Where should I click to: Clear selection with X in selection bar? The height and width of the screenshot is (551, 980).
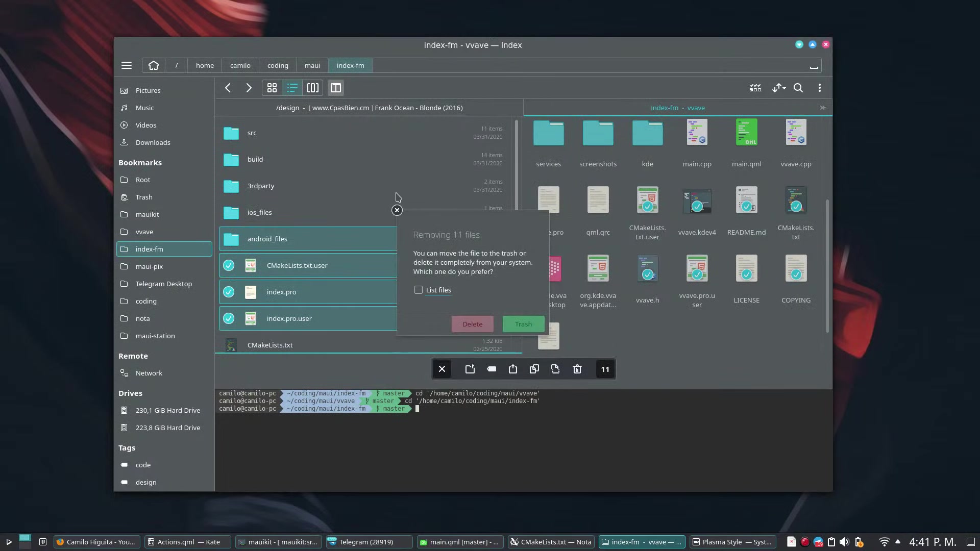coord(442,369)
